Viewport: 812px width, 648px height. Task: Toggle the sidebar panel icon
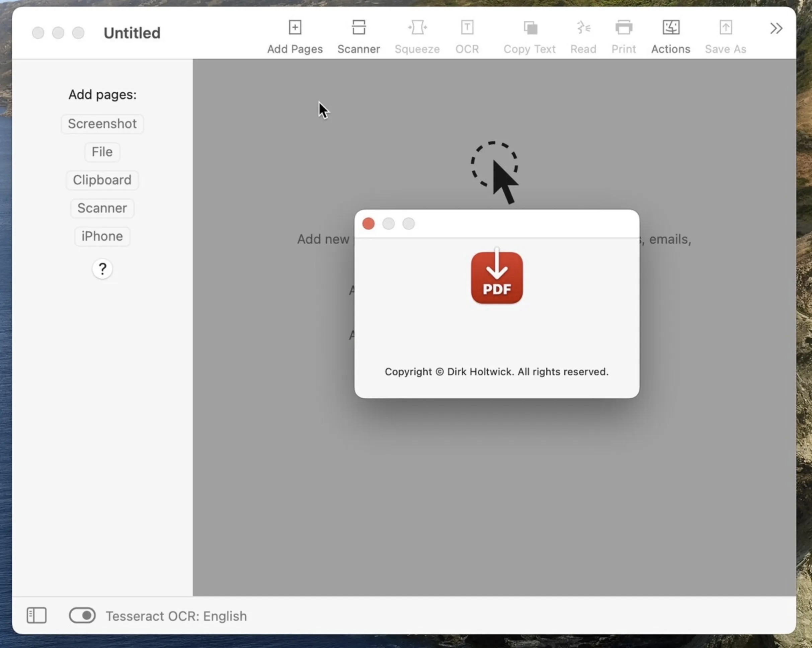pyautogui.click(x=36, y=615)
